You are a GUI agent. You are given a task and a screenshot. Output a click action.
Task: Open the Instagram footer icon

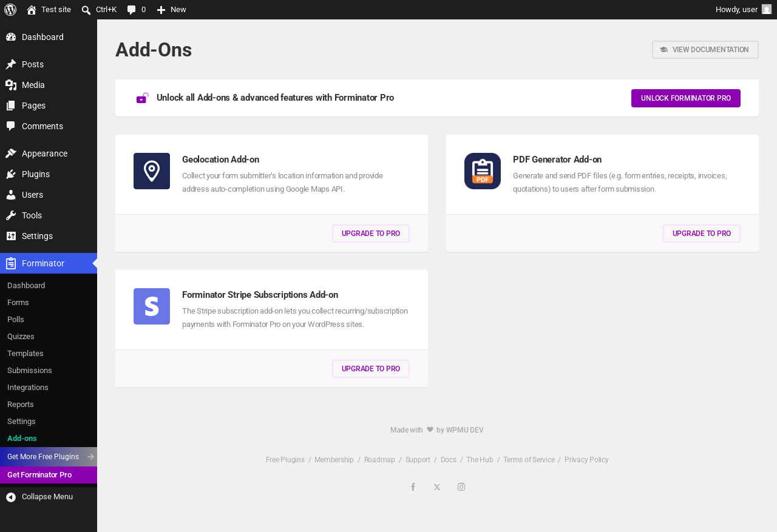coord(461,487)
